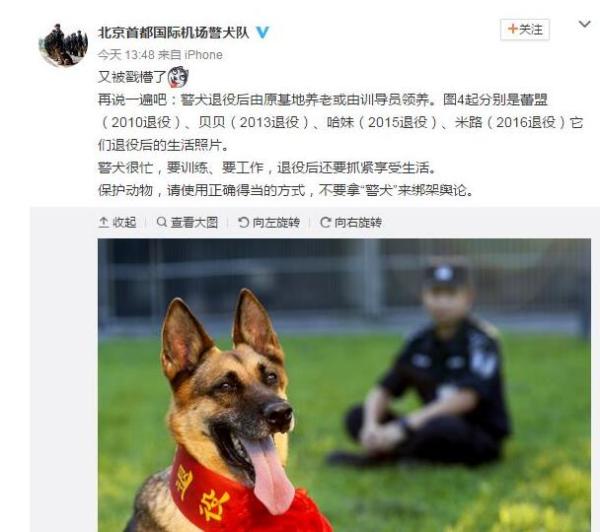Click the magnifier icon beside 查看大图

(161, 222)
